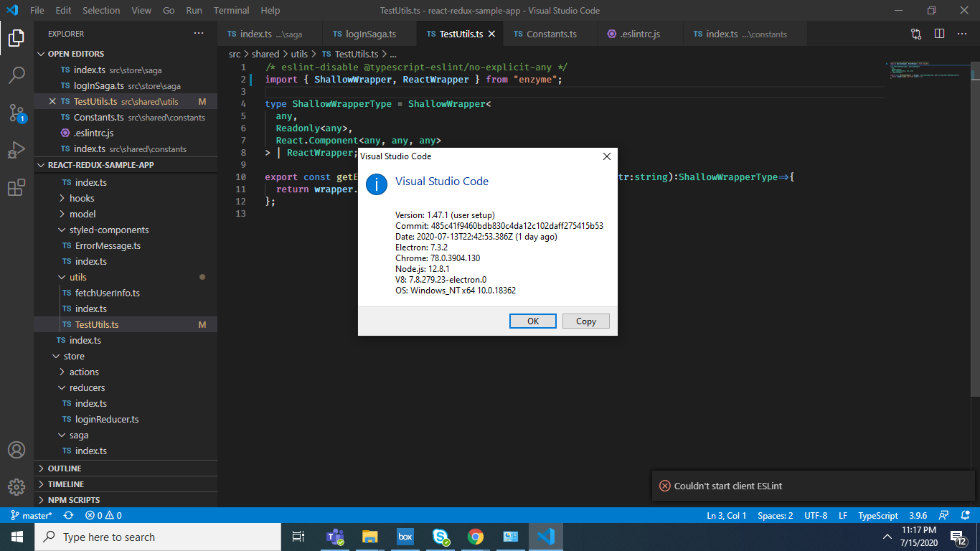Open File Explorer from the taskbar
The image size is (980, 551).
pyautogui.click(x=370, y=537)
